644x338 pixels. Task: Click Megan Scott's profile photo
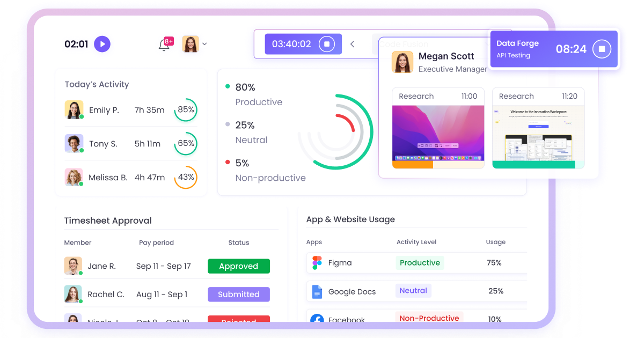tap(402, 62)
